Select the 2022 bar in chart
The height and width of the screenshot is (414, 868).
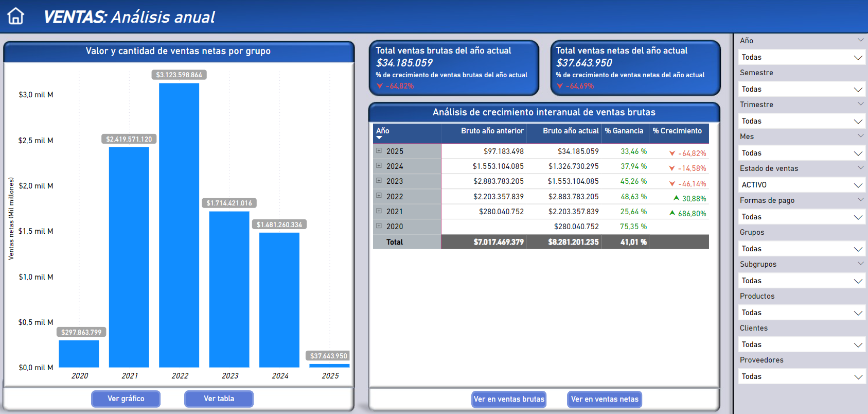coord(179,225)
